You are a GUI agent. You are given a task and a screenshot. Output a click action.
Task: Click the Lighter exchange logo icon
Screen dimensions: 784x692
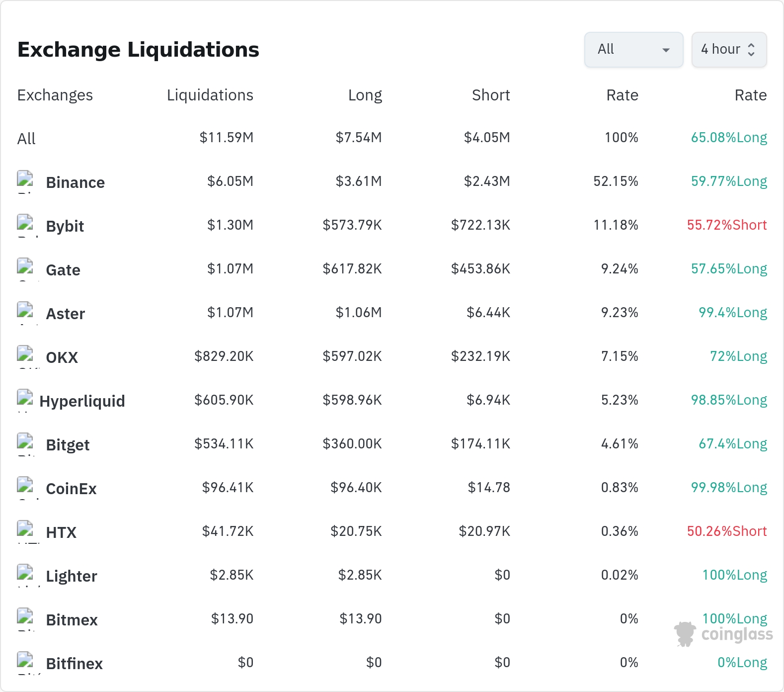(x=25, y=574)
